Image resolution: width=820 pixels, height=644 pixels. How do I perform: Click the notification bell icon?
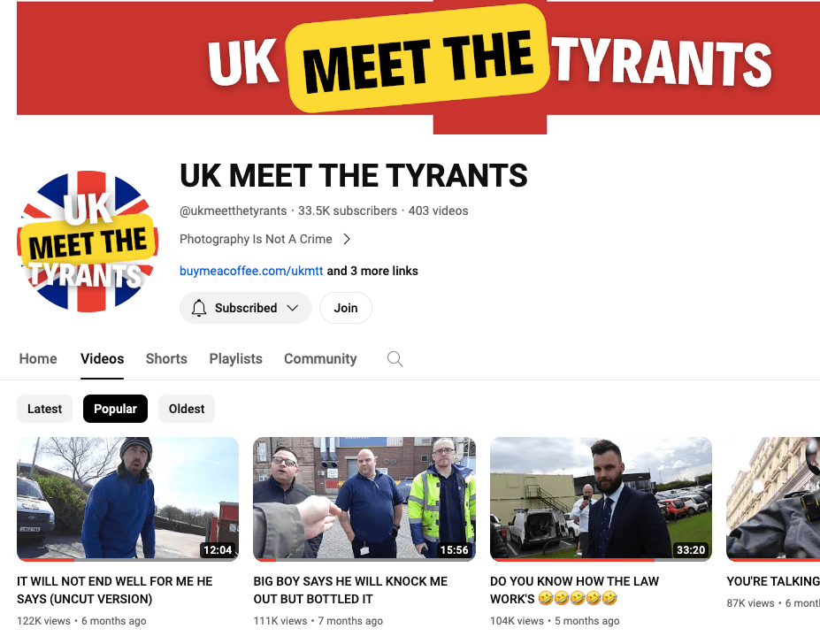(x=199, y=308)
